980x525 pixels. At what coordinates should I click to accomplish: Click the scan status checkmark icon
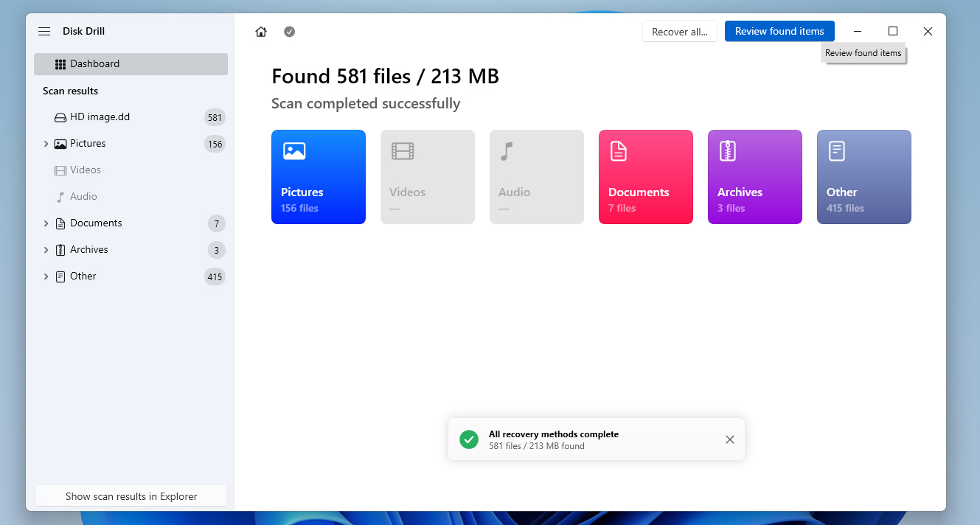290,32
